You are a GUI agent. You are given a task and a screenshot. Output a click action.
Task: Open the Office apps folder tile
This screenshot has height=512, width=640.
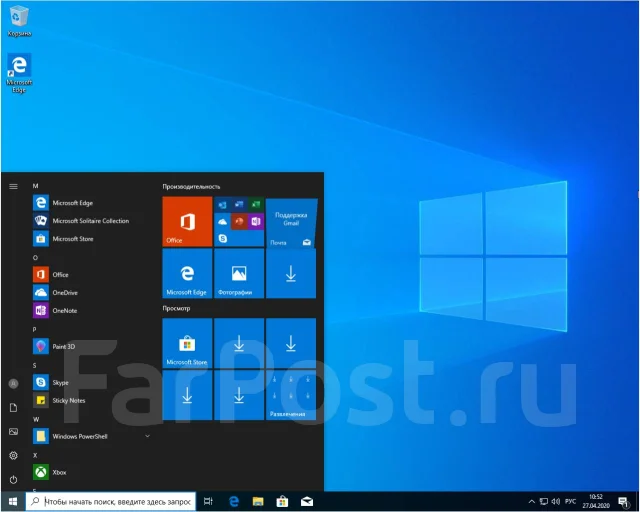(x=239, y=222)
